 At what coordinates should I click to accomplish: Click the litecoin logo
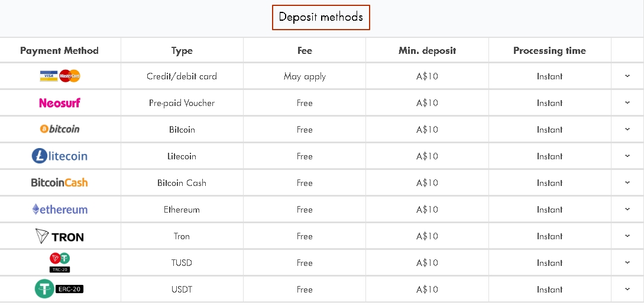coord(60,156)
